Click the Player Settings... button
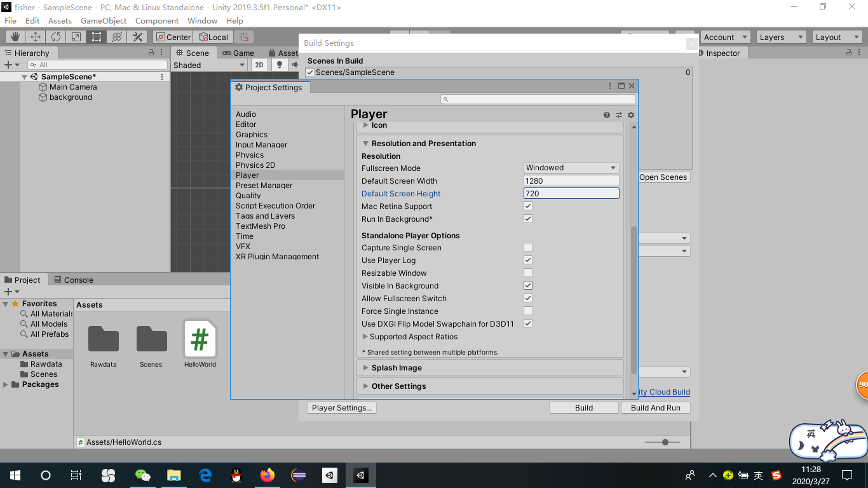This screenshot has width=868, height=488. click(342, 408)
